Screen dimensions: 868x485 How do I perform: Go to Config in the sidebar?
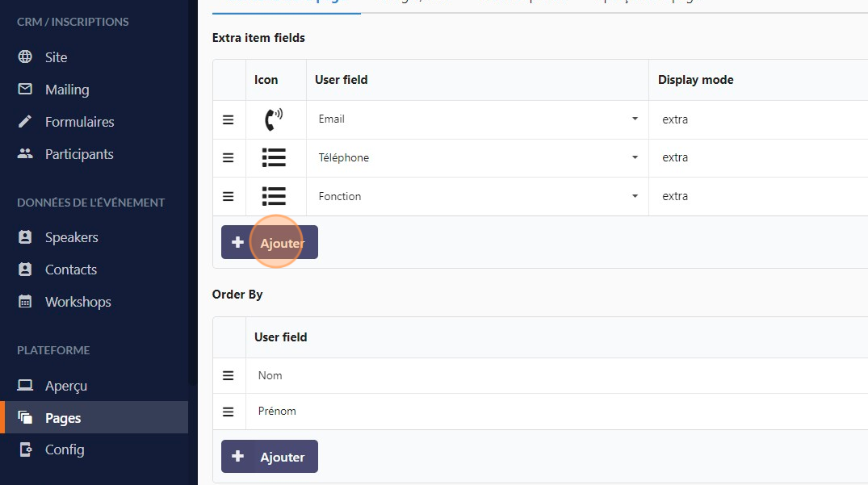tap(65, 449)
